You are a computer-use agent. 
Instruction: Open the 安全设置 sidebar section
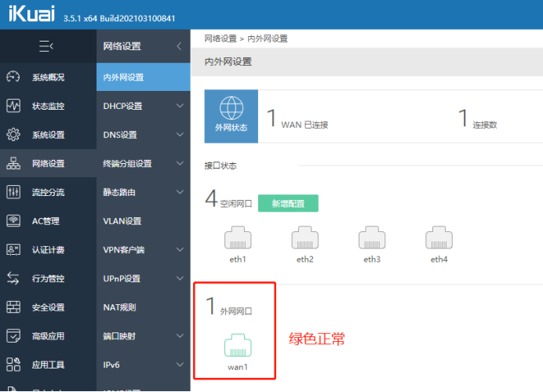point(48,307)
